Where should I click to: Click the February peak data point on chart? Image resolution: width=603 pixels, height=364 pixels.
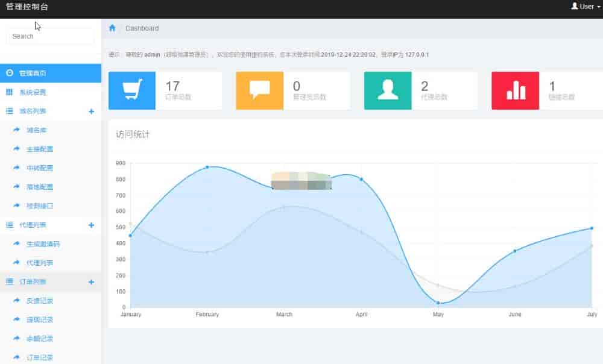tap(207, 167)
